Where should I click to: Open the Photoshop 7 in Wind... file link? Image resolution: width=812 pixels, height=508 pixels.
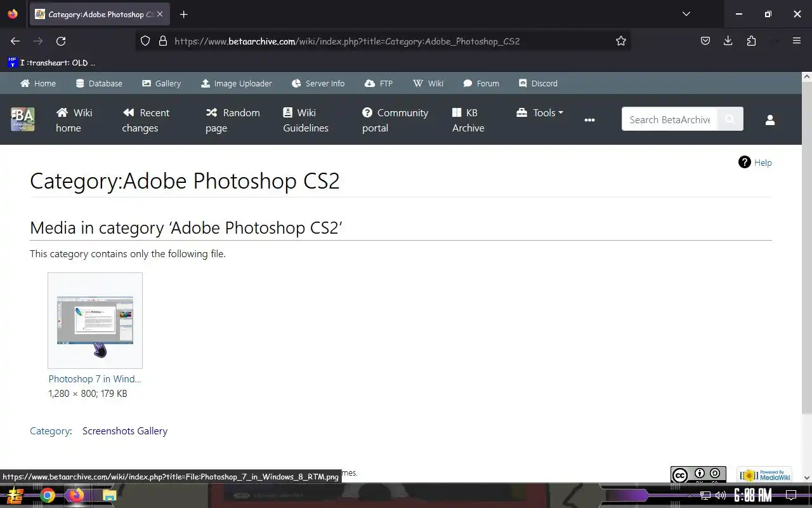tap(95, 378)
